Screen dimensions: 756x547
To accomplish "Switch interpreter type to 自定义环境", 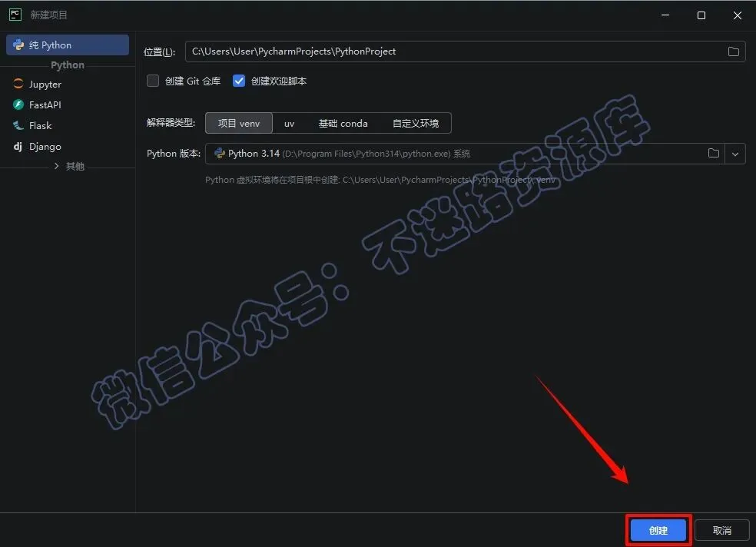I will pos(416,124).
